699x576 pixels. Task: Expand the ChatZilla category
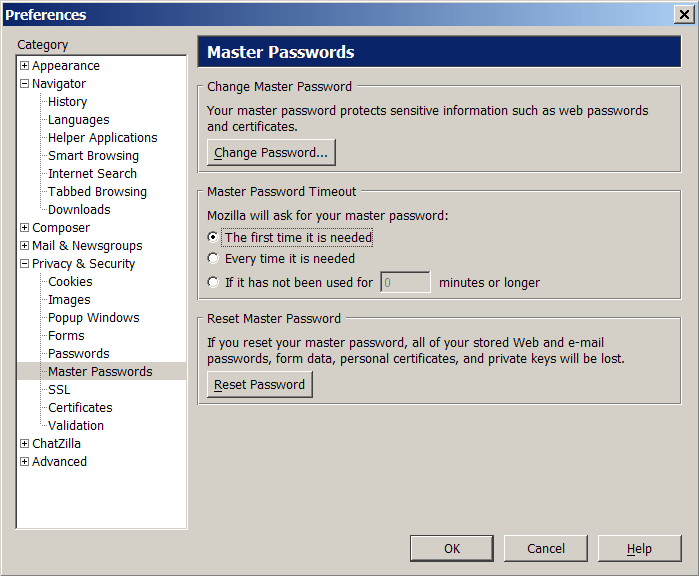pos(24,444)
